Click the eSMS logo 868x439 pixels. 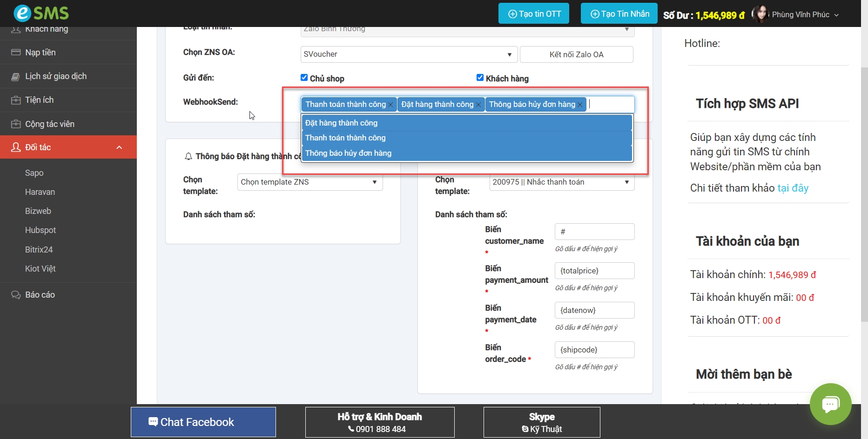pyautogui.click(x=41, y=13)
